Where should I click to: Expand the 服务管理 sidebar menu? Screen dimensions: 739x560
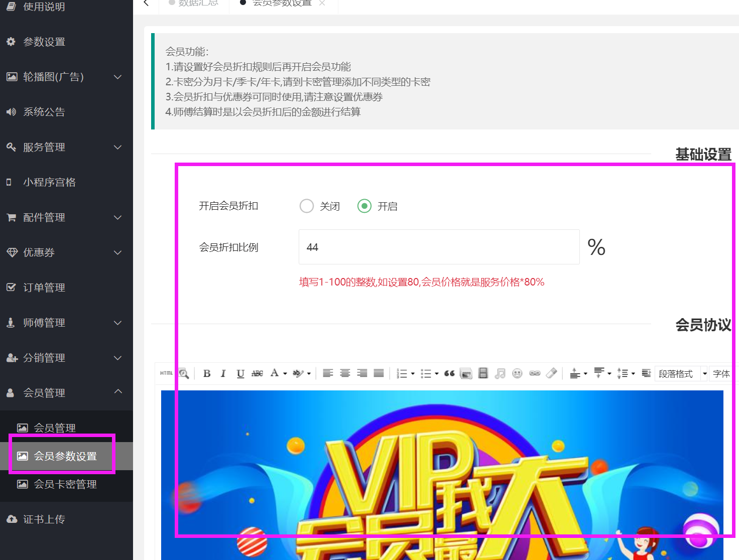[66, 147]
